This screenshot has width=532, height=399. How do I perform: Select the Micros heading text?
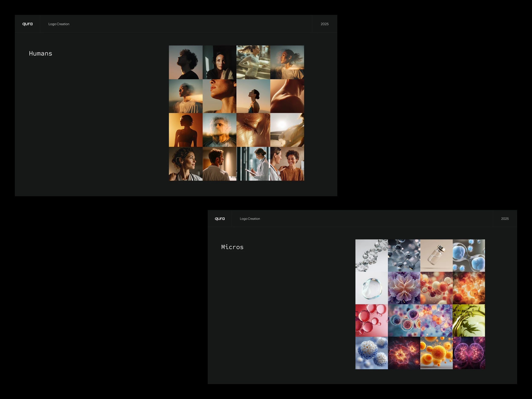pos(232,247)
